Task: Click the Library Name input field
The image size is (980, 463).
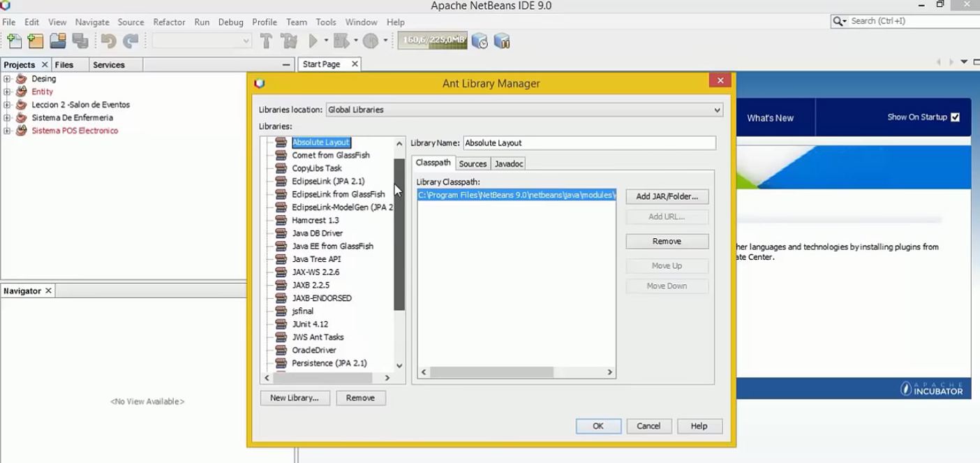Action: tap(589, 142)
